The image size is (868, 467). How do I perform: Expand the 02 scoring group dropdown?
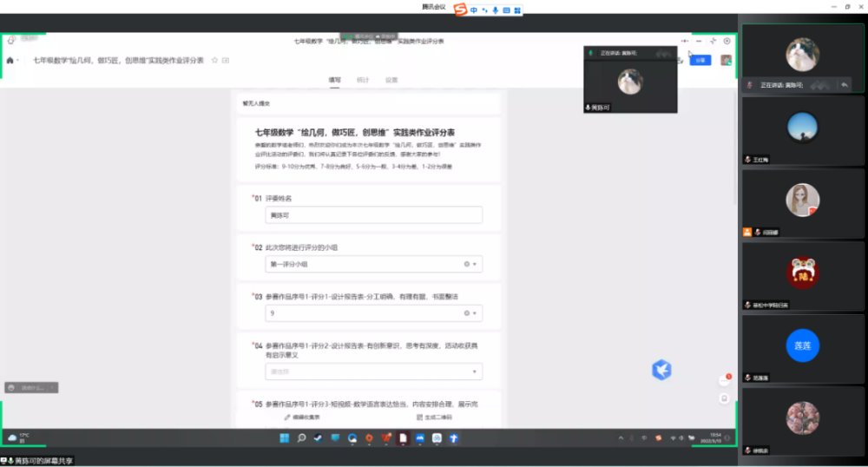(x=475, y=264)
